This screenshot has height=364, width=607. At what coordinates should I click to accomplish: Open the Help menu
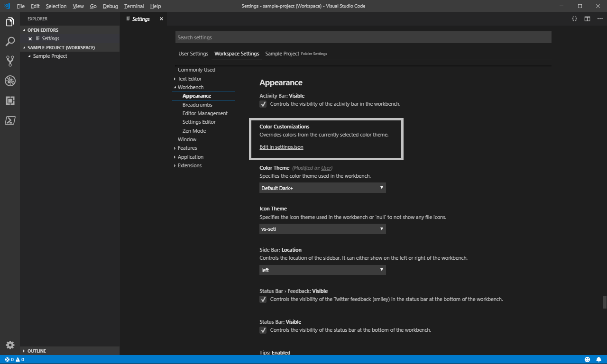tap(155, 6)
